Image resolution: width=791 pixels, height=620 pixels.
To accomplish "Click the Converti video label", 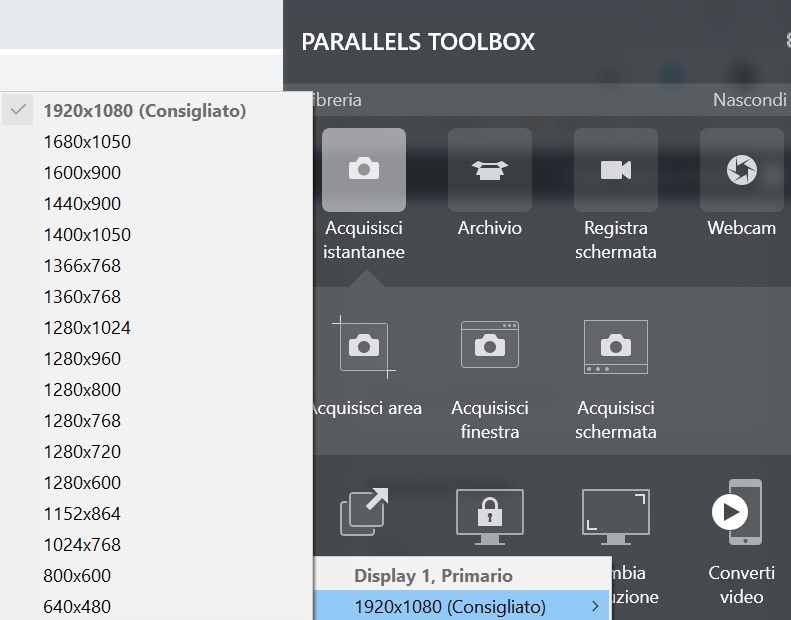I will tap(741, 585).
